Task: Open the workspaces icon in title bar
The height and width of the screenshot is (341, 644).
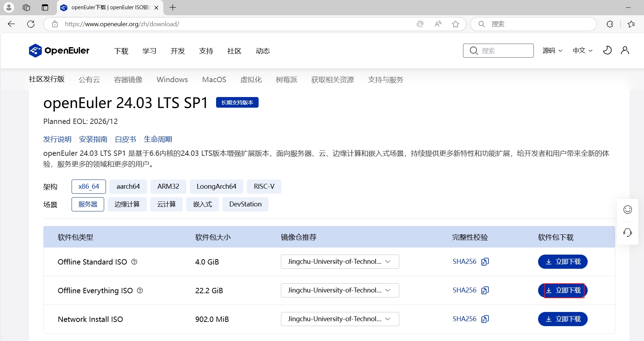Action: tap(26, 7)
